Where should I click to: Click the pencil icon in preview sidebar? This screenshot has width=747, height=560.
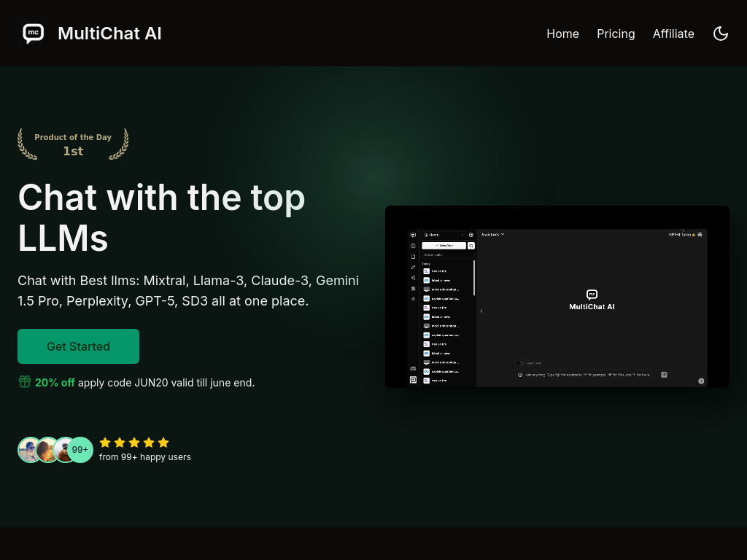(413, 268)
